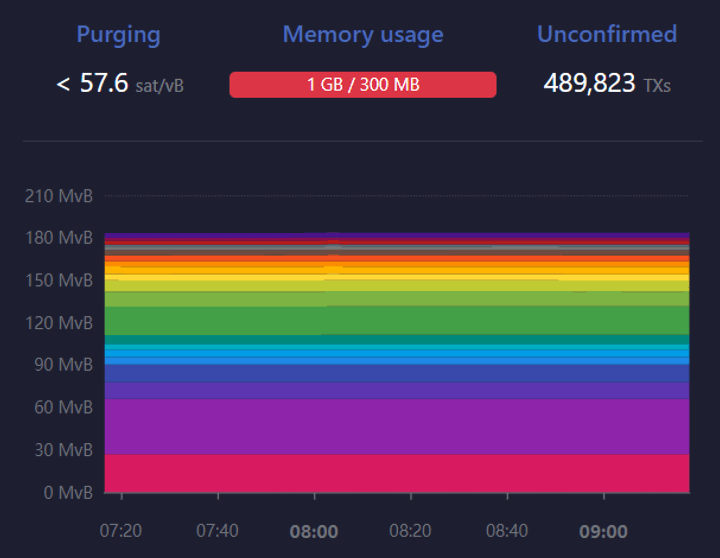Click the 07:20 time label

[x=121, y=531]
